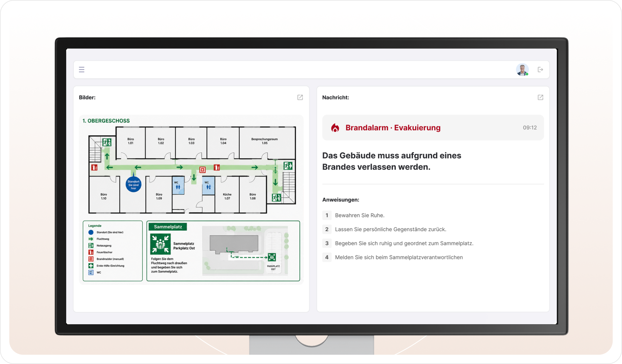Click the emergency exit sign below Besprechungsraum 1.05
The width and height of the screenshot is (622, 364).
[288, 166]
